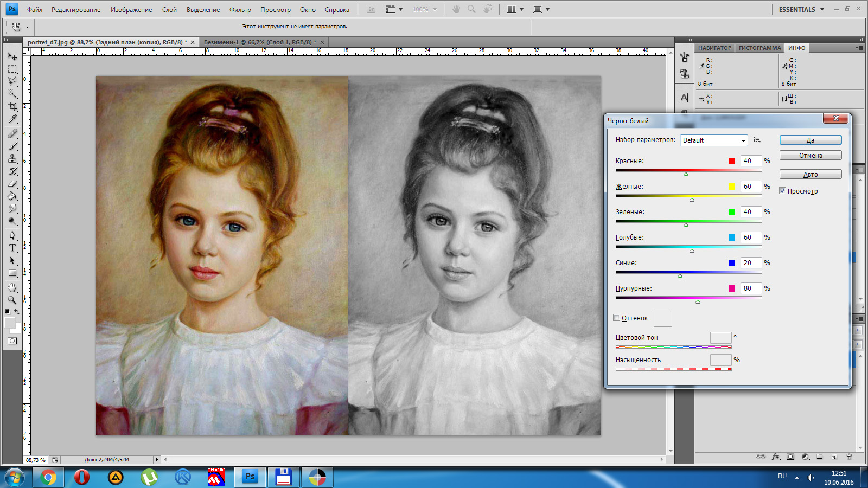868x488 pixels.
Task: Open the Arrange Documents dropdown
Action: [514, 9]
